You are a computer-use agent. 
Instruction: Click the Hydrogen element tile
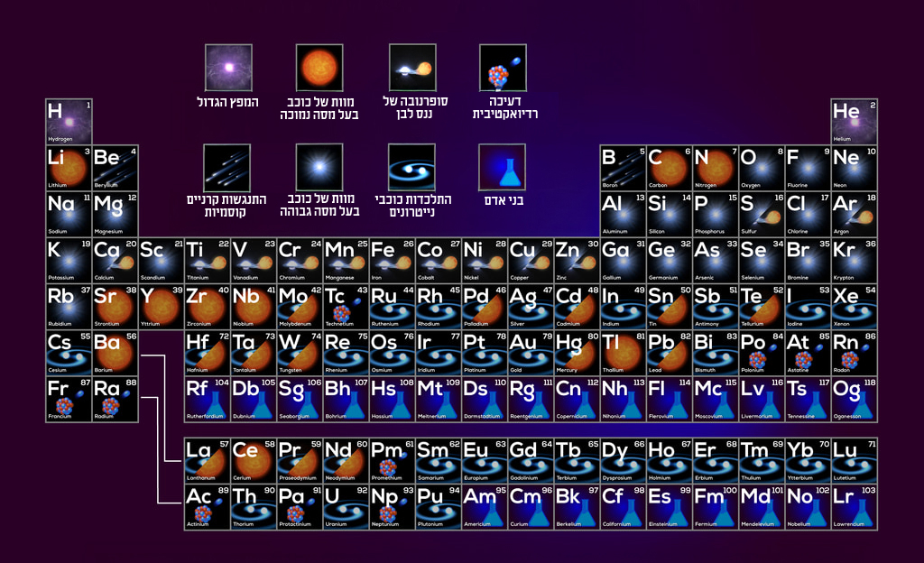[x=69, y=122]
